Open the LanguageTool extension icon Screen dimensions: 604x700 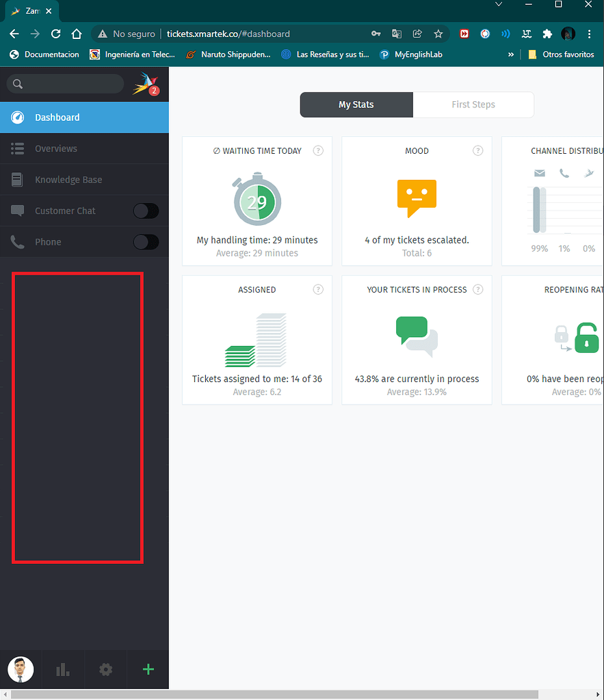tap(527, 33)
